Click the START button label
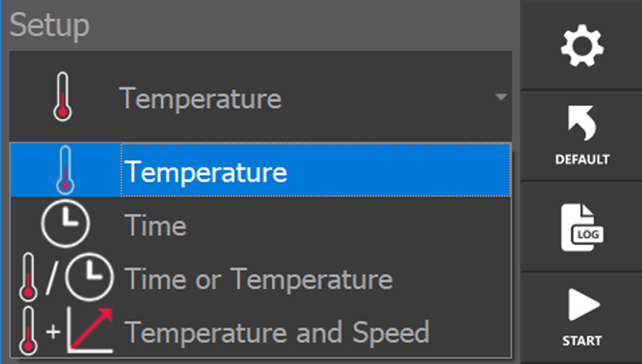Screen dimensions: 642x364 coord(582,340)
